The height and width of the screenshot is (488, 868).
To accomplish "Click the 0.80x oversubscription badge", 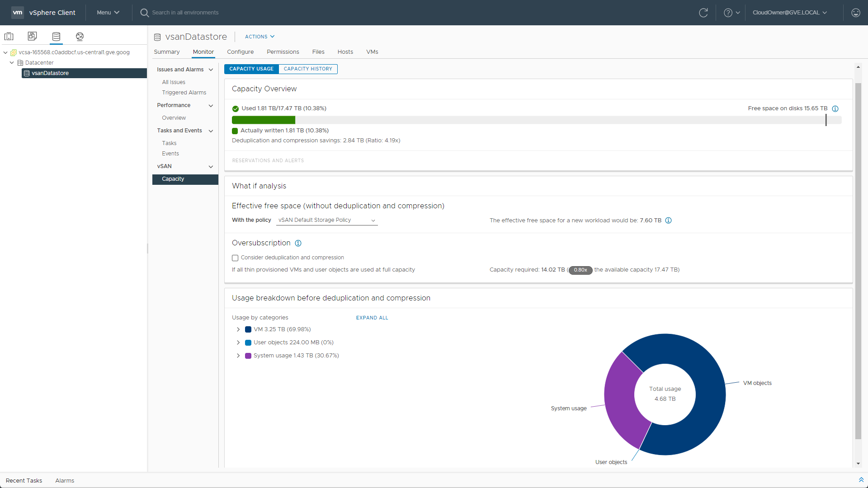I will tap(580, 270).
